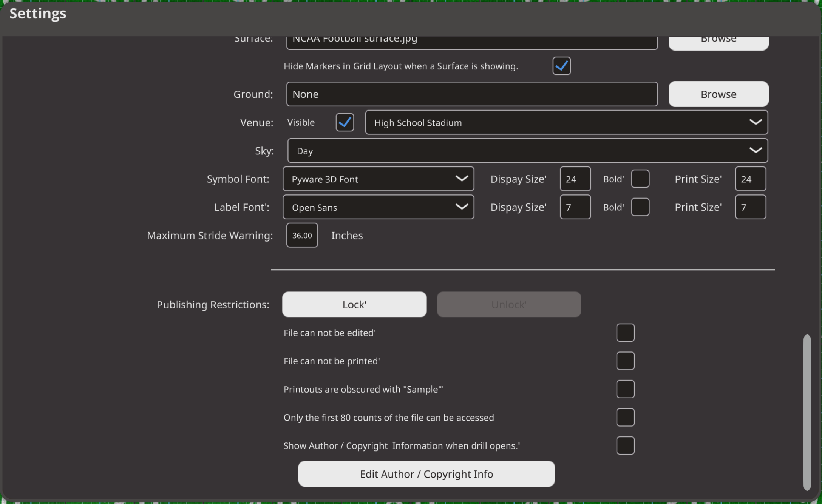
Task: Click Browse button next to Ground field
Action: pyautogui.click(x=718, y=94)
